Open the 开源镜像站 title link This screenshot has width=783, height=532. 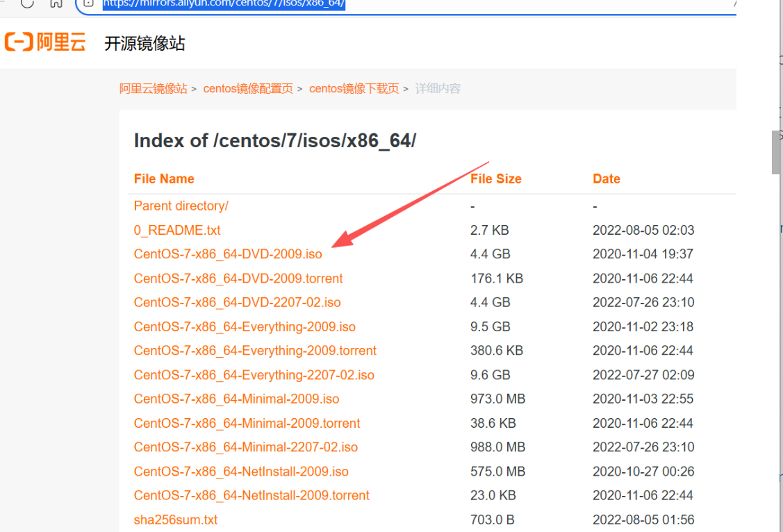click(x=145, y=44)
